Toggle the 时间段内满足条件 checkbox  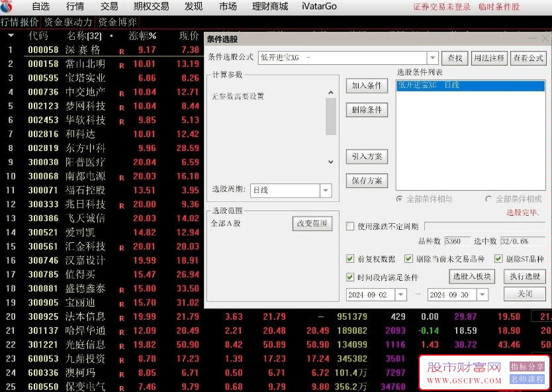350,277
